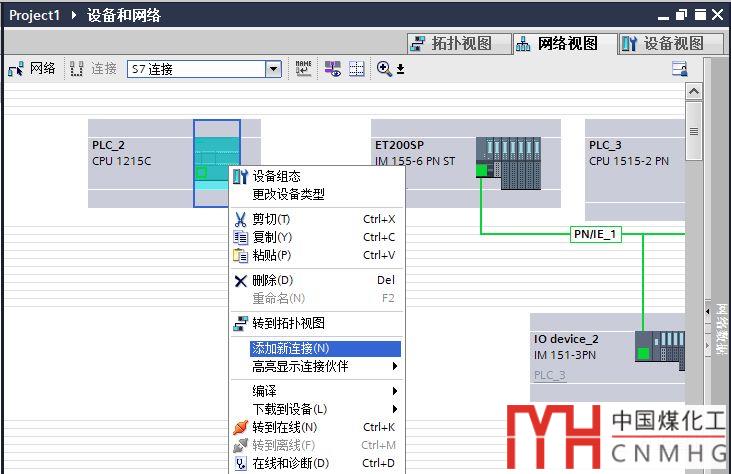
Task: Click the Connections (连接) toolbar button
Action: click(93, 69)
